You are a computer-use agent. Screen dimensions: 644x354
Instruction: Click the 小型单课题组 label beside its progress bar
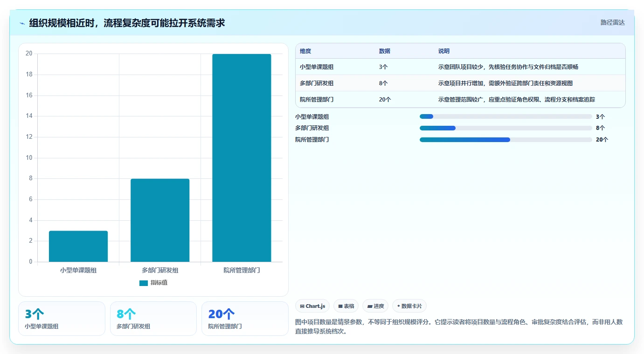312,117
